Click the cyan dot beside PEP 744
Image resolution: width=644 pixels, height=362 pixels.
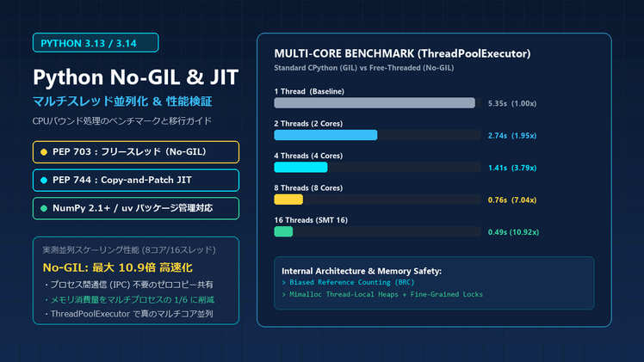point(44,180)
